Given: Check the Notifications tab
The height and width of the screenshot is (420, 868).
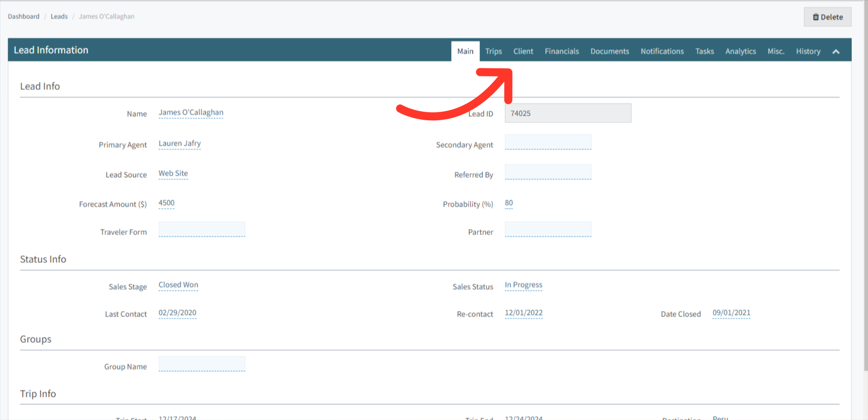Looking at the screenshot, I should point(662,51).
